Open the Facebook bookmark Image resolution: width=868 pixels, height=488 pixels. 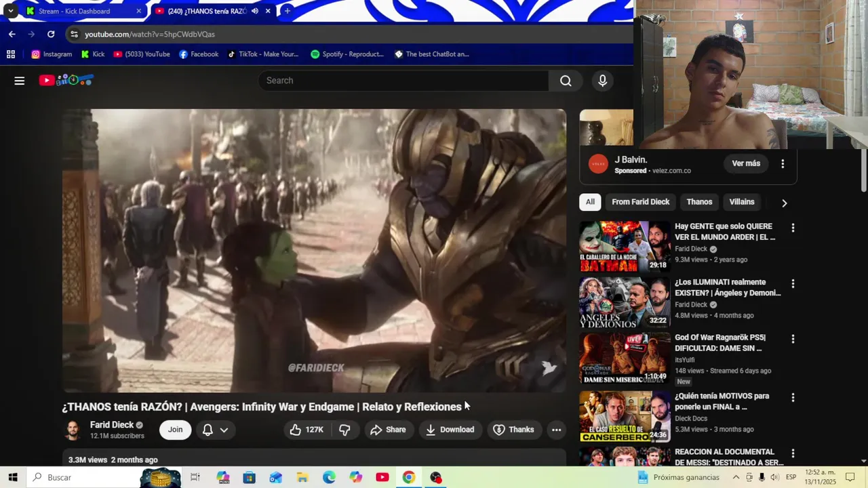click(x=199, y=54)
